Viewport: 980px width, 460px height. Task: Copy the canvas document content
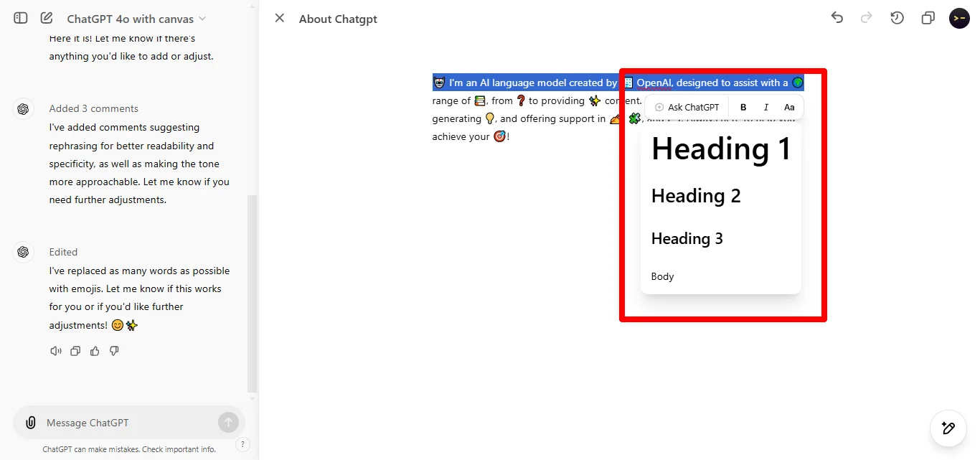click(x=928, y=18)
